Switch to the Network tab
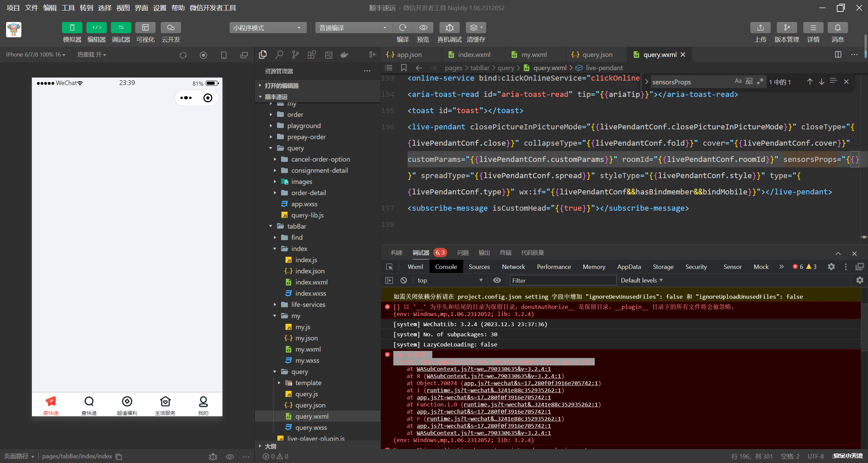Image resolution: width=868 pixels, height=463 pixels. (x=513, y=267)
